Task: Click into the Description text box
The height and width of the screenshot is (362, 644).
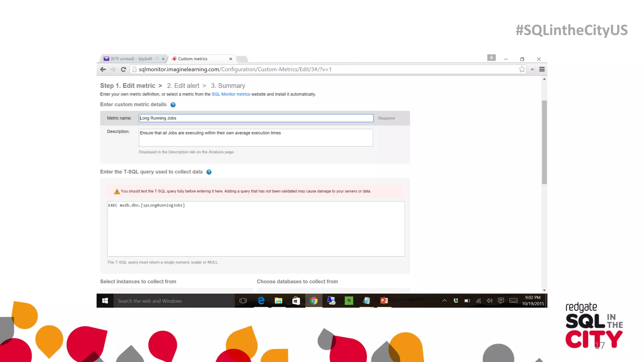Action: pos(256,138)
